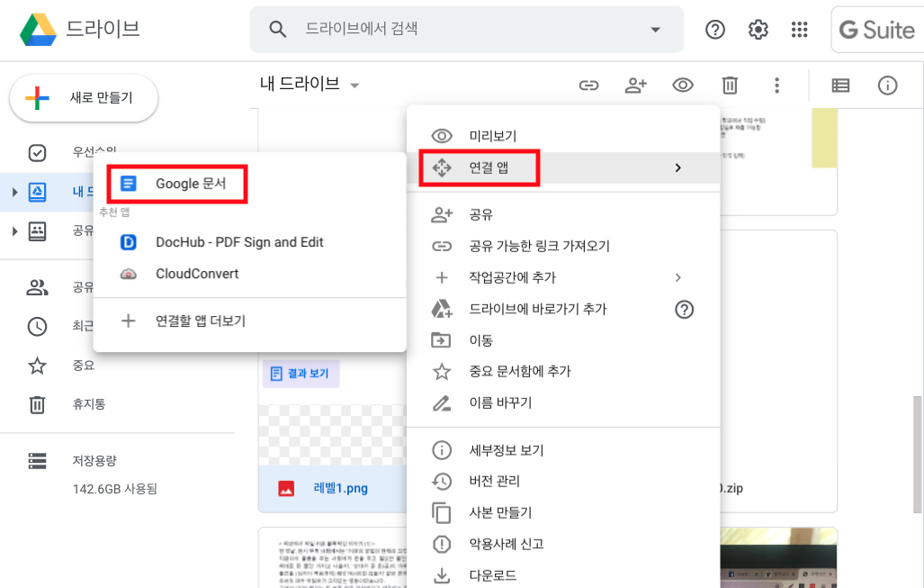The height and width of the screenshot is (588, 924).
Task: Select 사본 만들기 menu entry
Action: (x=563, y=512)
